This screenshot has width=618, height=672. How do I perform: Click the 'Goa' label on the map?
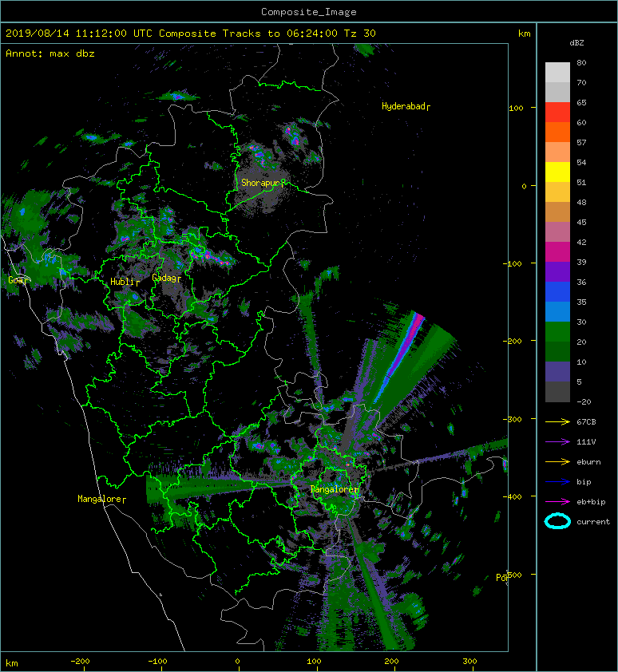click(17, 280)
